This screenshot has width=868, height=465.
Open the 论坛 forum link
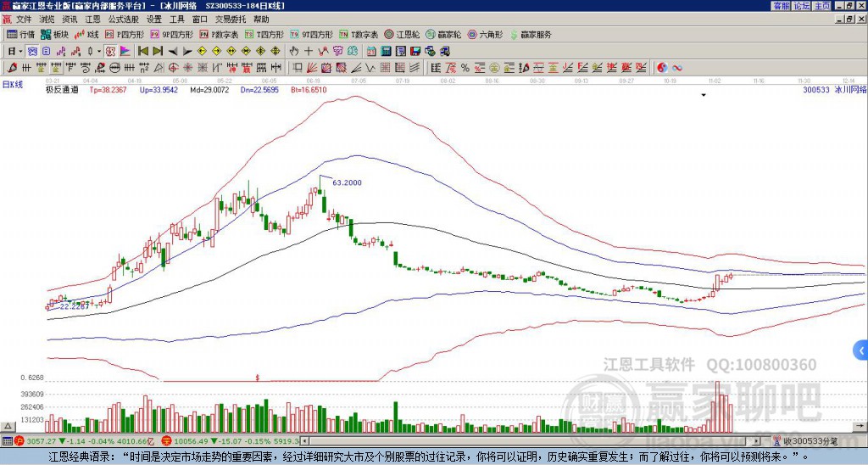(x=801, y=6)
